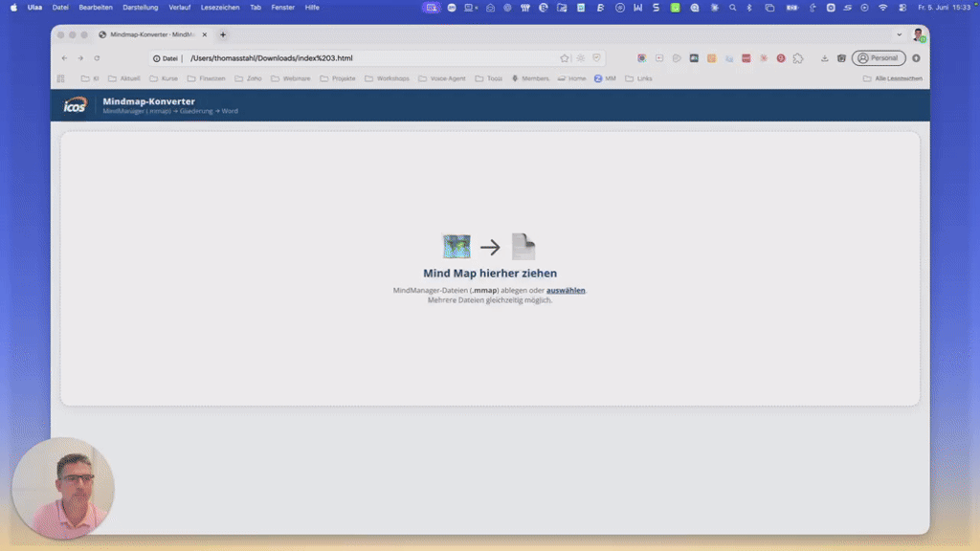Image resolution: width=980 pixels, height=551 pixels.
Task: Click the Datei site info chip
Action: 166,58
